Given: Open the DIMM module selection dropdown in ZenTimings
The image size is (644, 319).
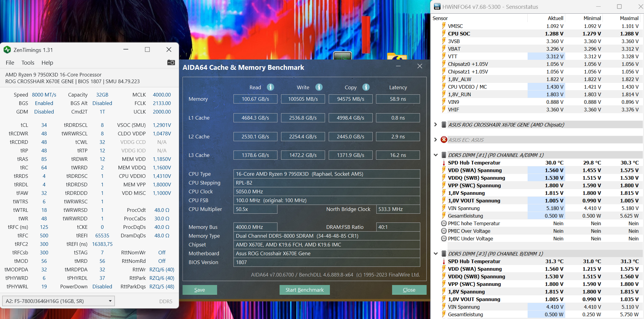Looking at the screenshot, I should [x=59, y=301].
